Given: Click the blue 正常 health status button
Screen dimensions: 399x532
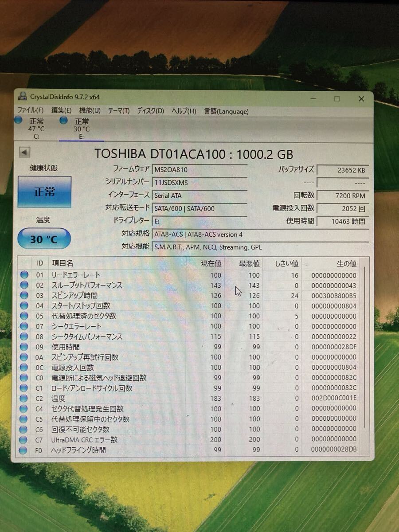Looking at the screenshot, I should click(x=44, y=192).
